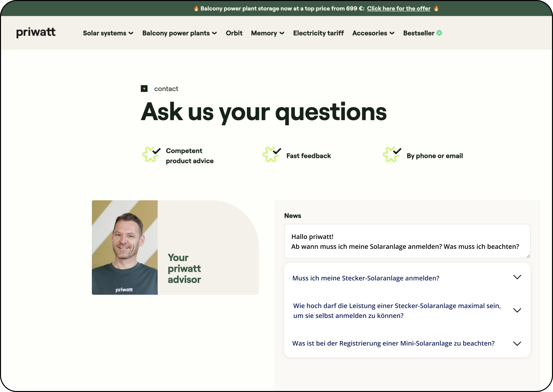The height and width of the screenshot is (392, 553).
Task: Open the Bestseller link in navigation
Action: point(418,33)
